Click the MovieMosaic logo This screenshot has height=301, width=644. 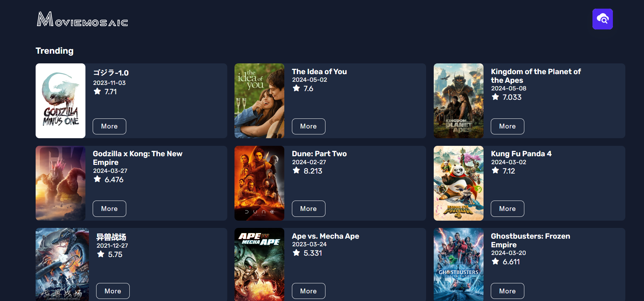click(82, 19)
